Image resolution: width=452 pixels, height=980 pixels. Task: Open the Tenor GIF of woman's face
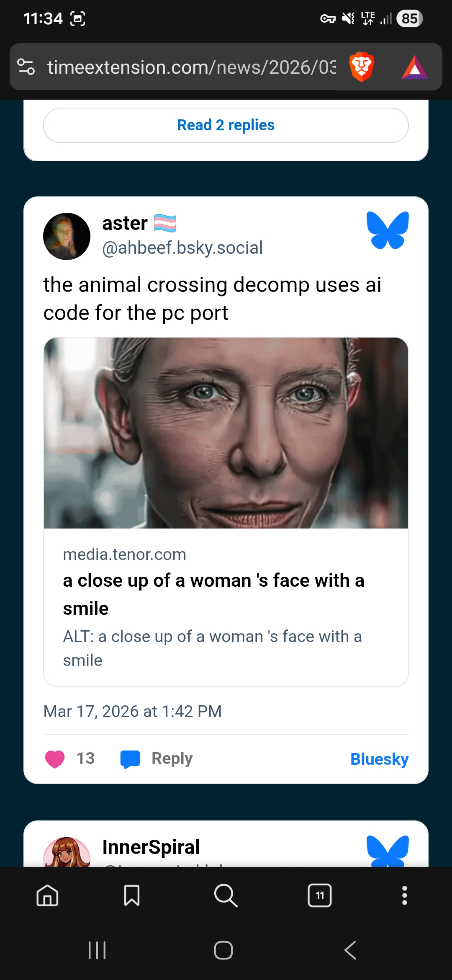226,433
